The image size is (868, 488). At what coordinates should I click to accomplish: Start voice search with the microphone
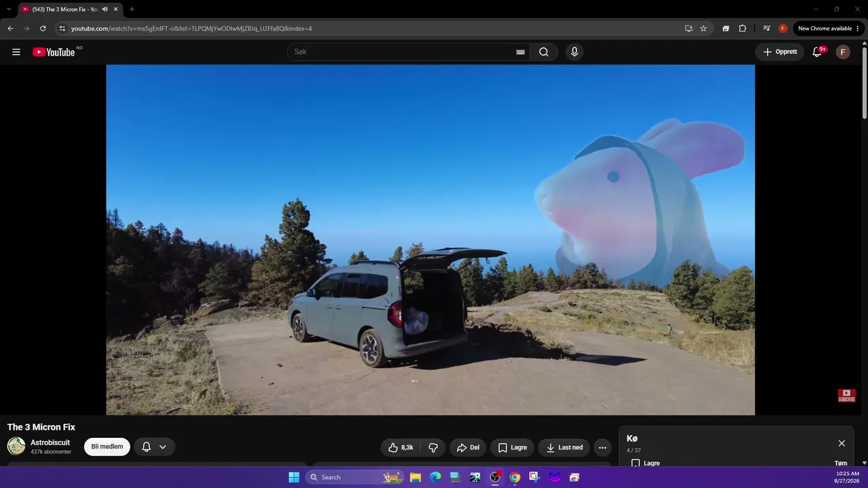coord(574,52)
